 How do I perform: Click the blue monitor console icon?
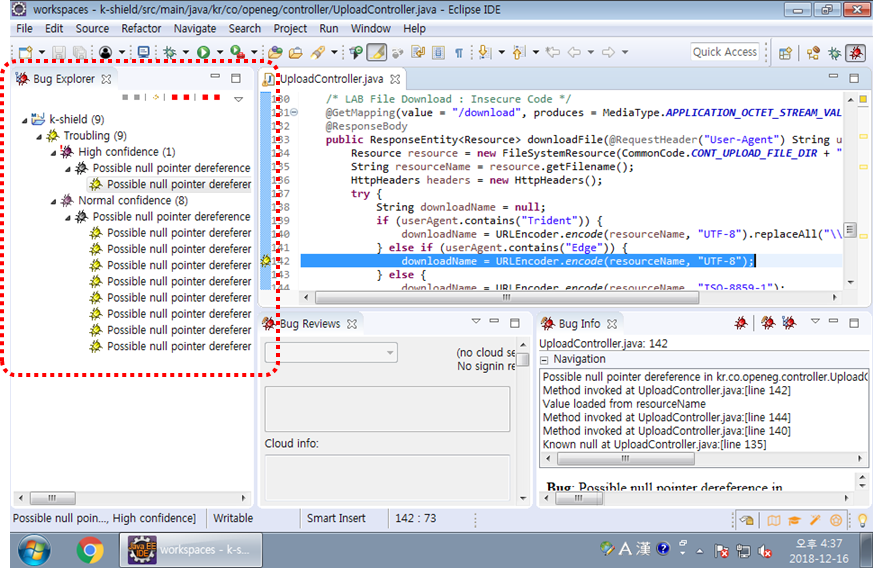tap(144, 52)
